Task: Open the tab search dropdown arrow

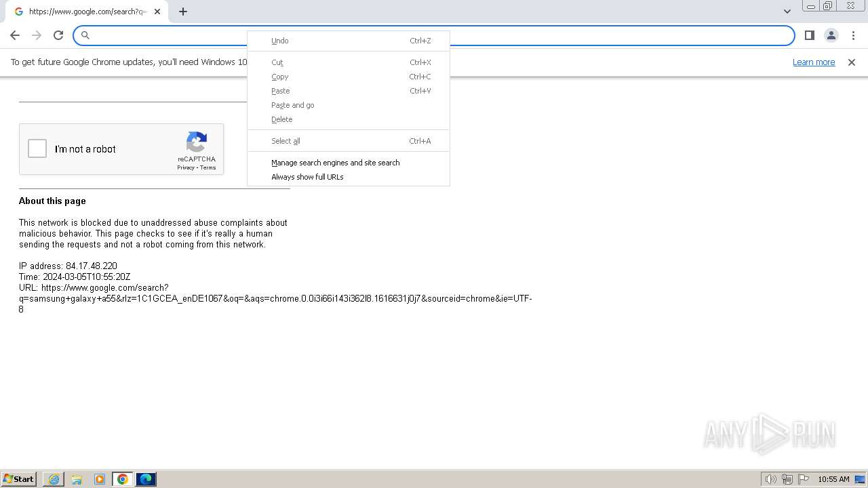Action: (787, 12)
